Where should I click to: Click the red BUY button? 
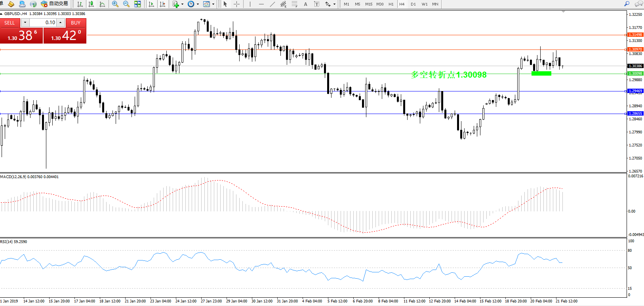pos(76,23)
